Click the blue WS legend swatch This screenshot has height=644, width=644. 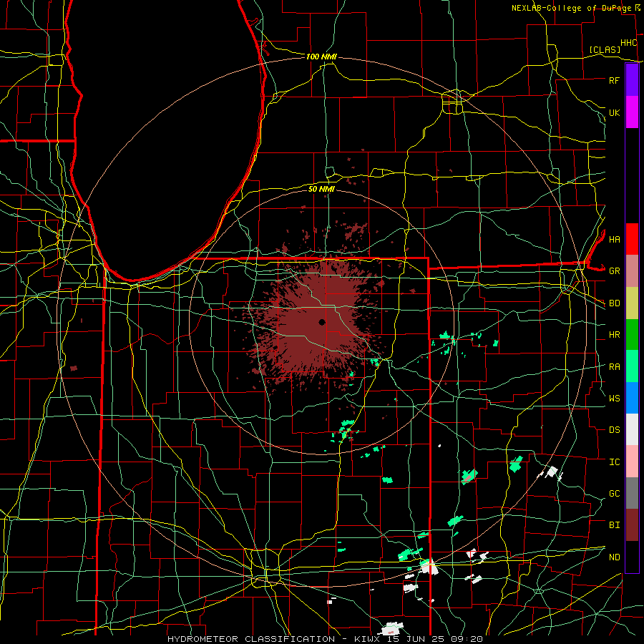632,398
